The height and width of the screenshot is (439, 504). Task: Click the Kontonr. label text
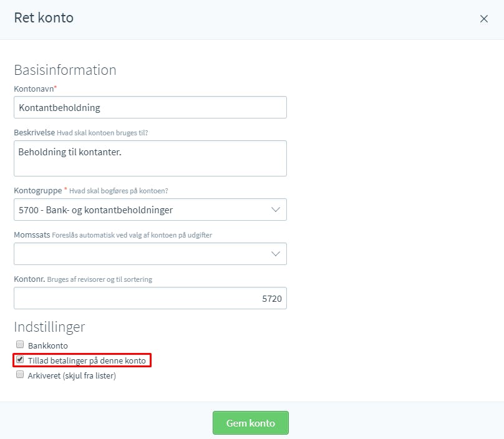point(29,279)
